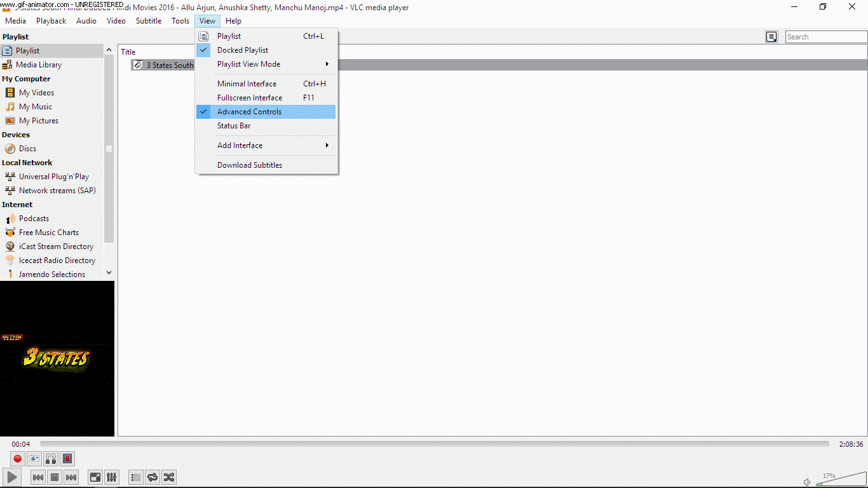Toggle playlist view button in bottom controls
This screenshot has width=868, height=488.
click(x=136, y=477)
